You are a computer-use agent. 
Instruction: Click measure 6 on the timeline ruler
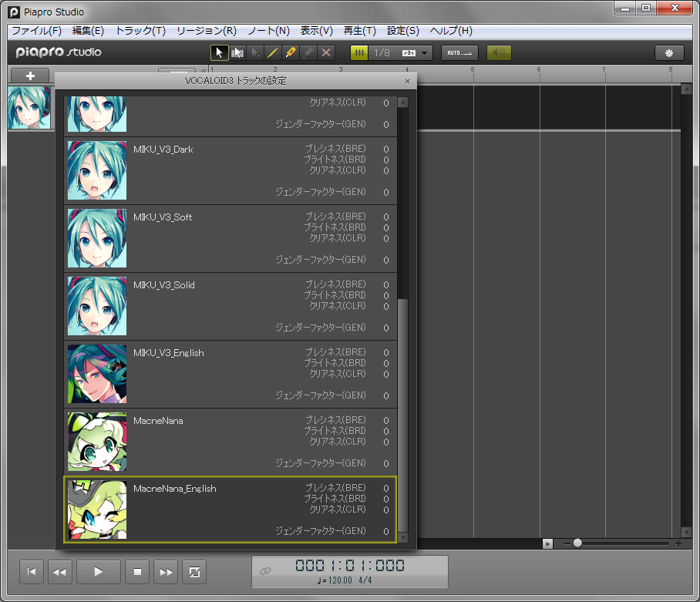pyautogui.click(x=538, y=69)
